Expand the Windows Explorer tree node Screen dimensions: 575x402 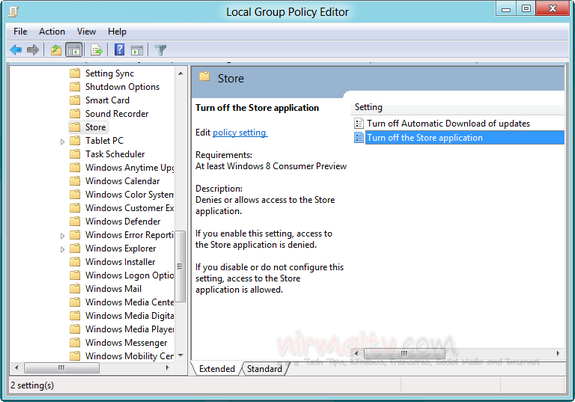coord(62,249)
